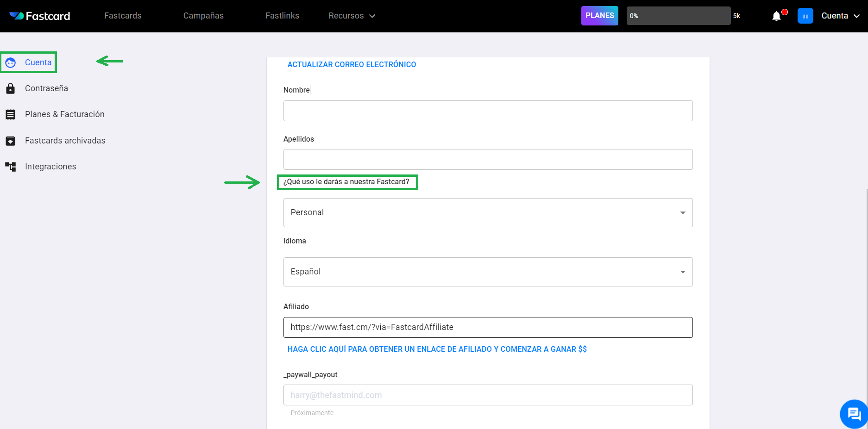Image resolution: width=868 pixels, height=429 pixels.
Task: Open Fastlinks in the navbar
Action: (282, 16)
